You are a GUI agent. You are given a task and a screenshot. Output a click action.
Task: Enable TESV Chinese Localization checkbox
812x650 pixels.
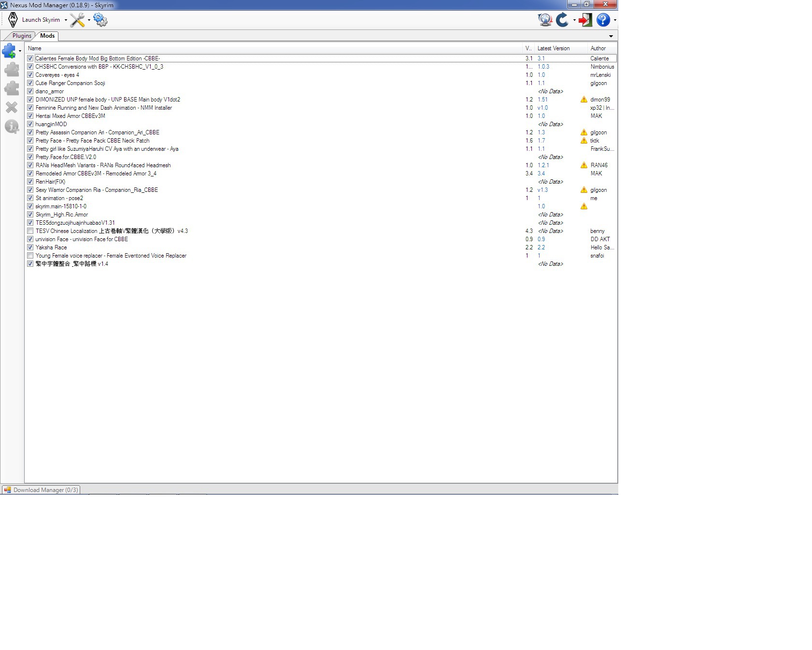(x=30, y=231)
